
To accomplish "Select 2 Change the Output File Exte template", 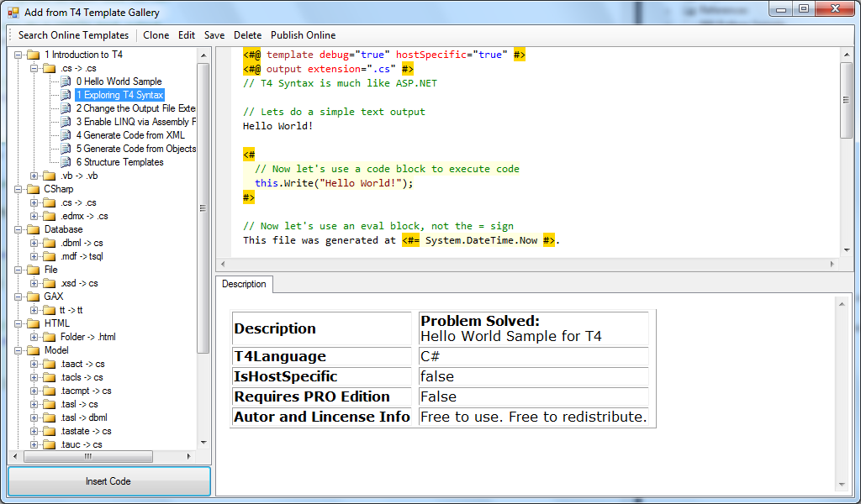I will coord(135,108).
